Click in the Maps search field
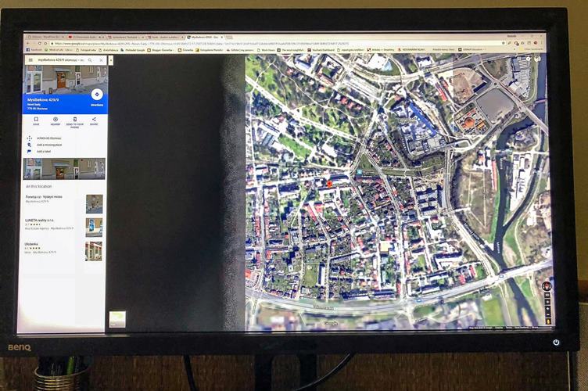 [x=60, y=60]
